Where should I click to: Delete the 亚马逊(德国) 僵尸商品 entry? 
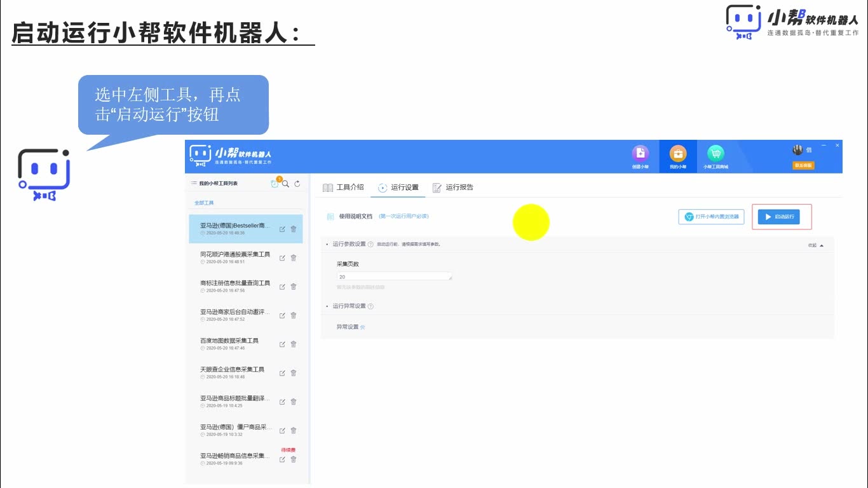(294, 431)
